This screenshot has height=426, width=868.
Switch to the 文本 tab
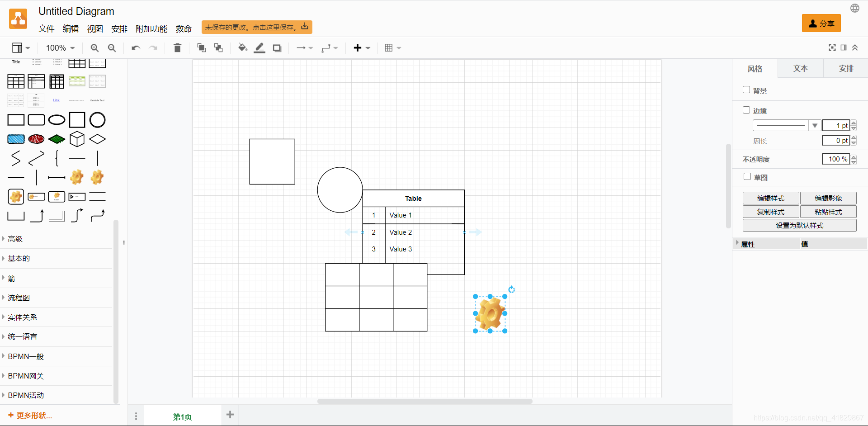800,68
